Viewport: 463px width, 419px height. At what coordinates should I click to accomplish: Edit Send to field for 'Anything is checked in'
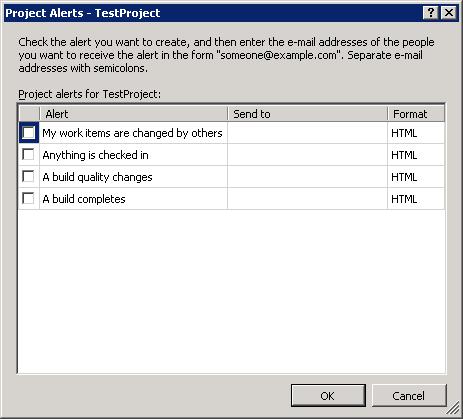click(x=307, y=155)
